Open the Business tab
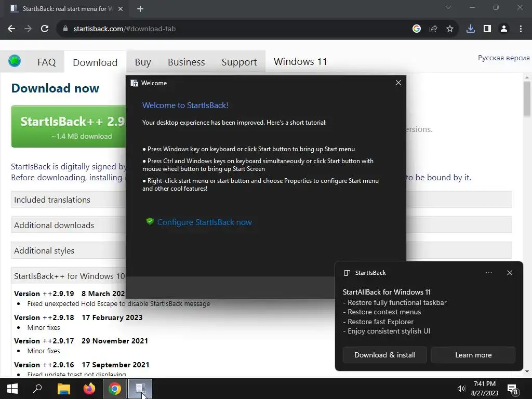532x399 pixels. pyautogui.click(x=187, y=62)
